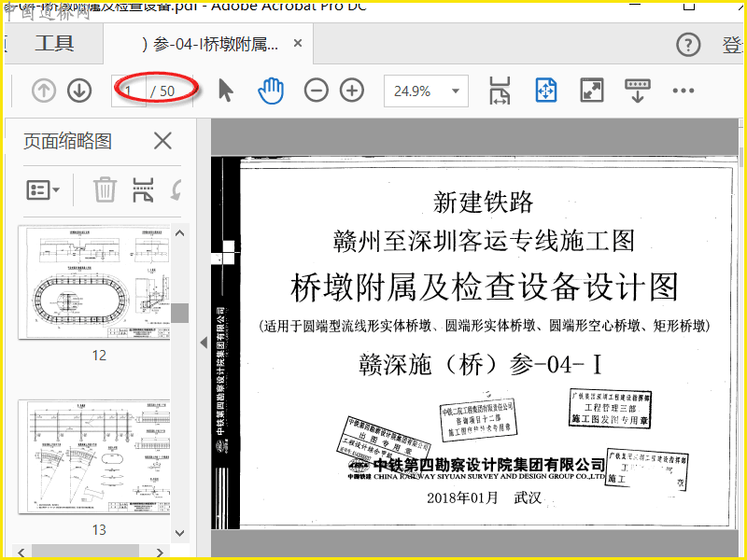Open the read mode download-style icon
This screenshot has height=560, width=747.
638,91
